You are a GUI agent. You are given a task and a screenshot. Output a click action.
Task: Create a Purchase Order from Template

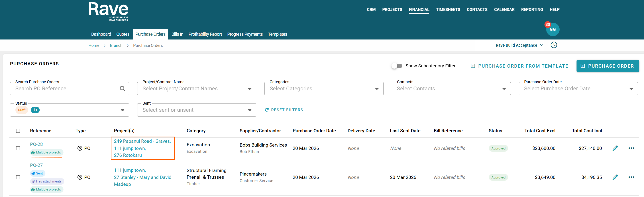pyautogui.click(x=519, y=66)
